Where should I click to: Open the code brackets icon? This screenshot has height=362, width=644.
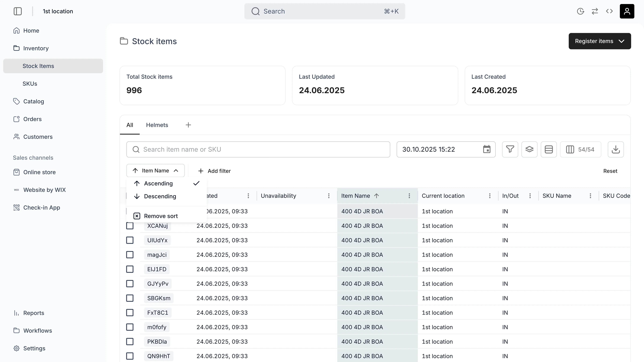click(609, 11)
